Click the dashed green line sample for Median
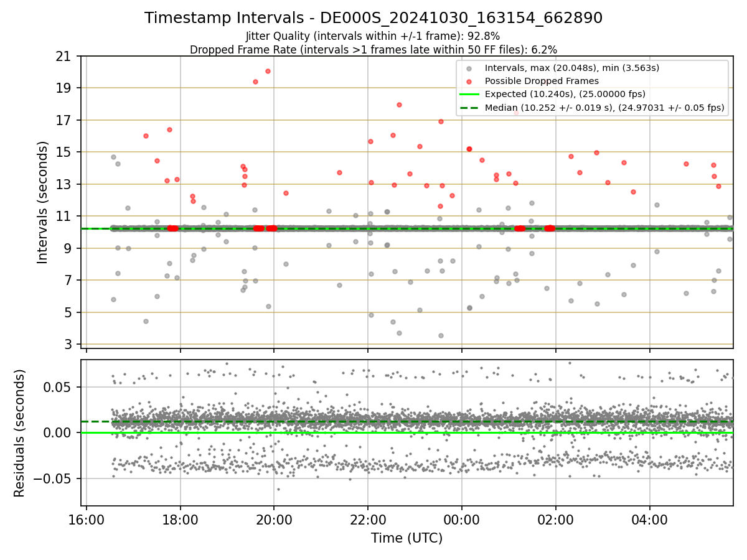Screen dimensions: 747x560 [x=469, y=108]
